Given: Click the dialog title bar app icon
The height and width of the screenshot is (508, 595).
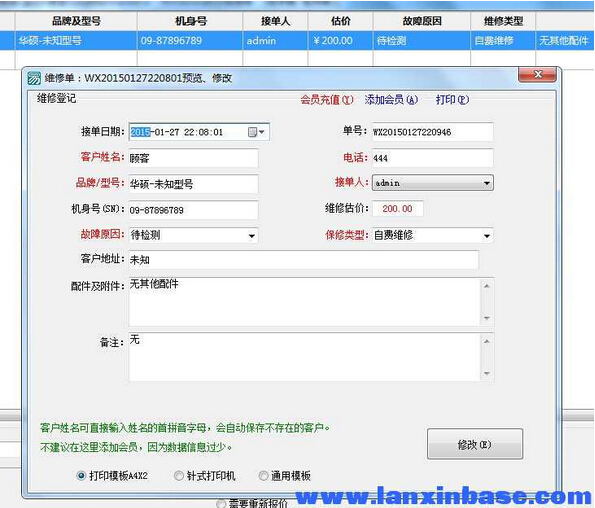Looking at the screenshot, I should (x=34, y=79).
